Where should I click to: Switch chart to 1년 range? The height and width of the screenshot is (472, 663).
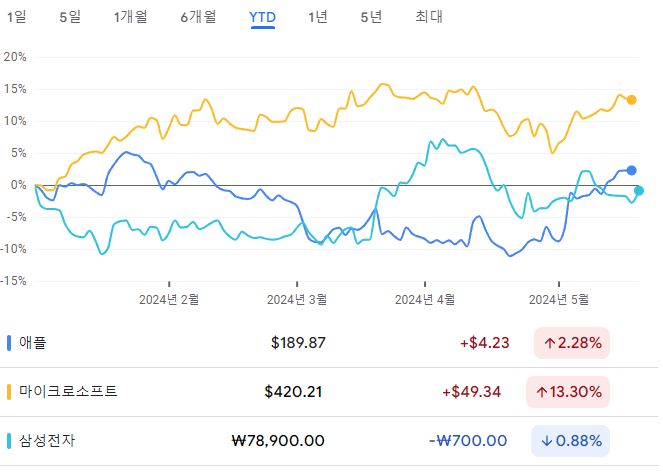tap(318, 17)
